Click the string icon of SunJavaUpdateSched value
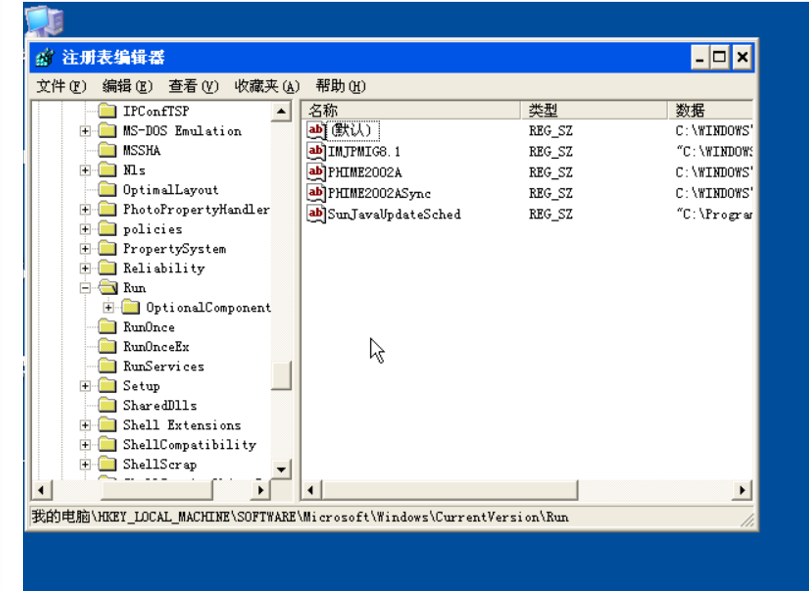809x591 pixels. point(316,214)
